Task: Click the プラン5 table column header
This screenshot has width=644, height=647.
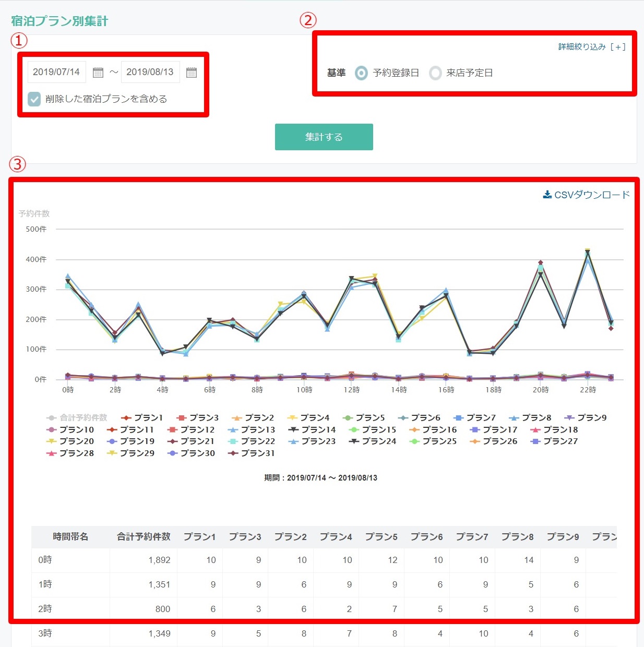Action: [381, 537]
